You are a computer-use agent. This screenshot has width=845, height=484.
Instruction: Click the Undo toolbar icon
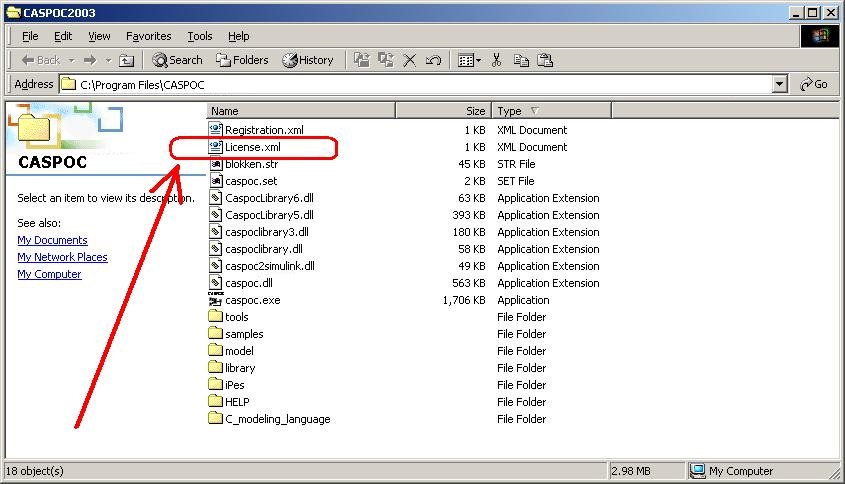(x=433, y=60)
